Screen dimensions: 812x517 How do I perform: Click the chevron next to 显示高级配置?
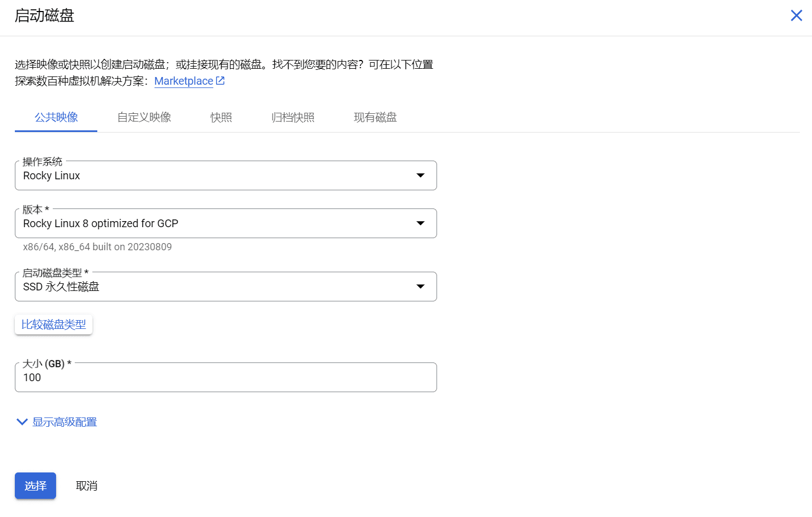coord(21,421)
